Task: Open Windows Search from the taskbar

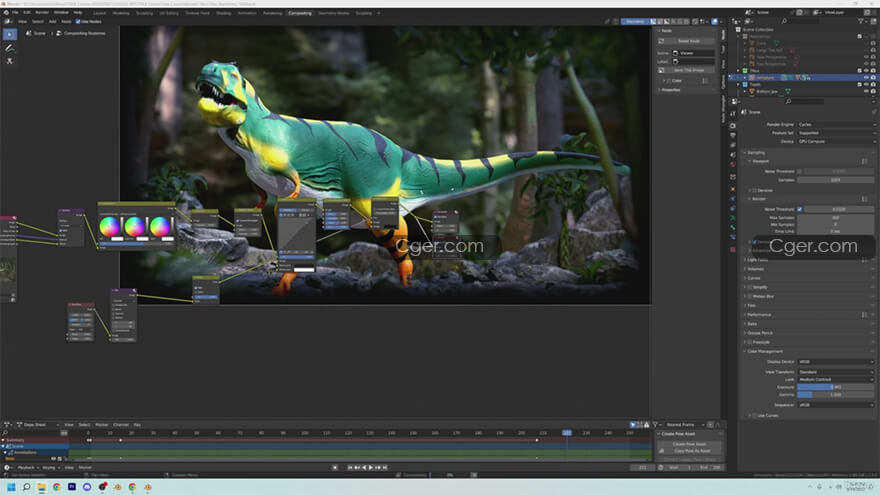Action: 26,487
